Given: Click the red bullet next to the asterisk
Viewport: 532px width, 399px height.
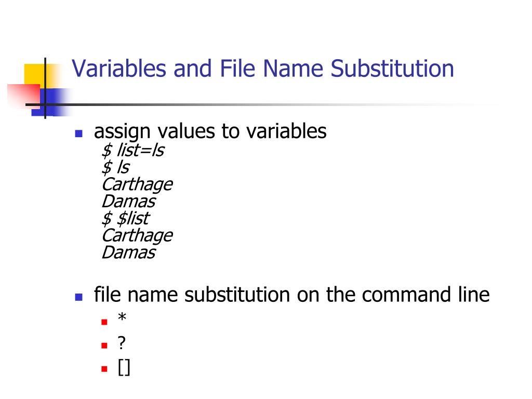Looking at the screenshot, I should (x=104, y=322).
